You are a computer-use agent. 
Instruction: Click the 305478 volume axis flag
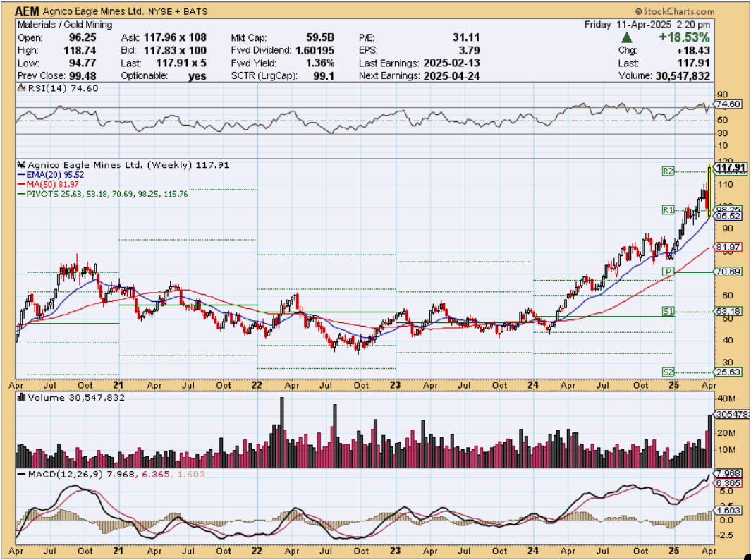tap(731, 415)
